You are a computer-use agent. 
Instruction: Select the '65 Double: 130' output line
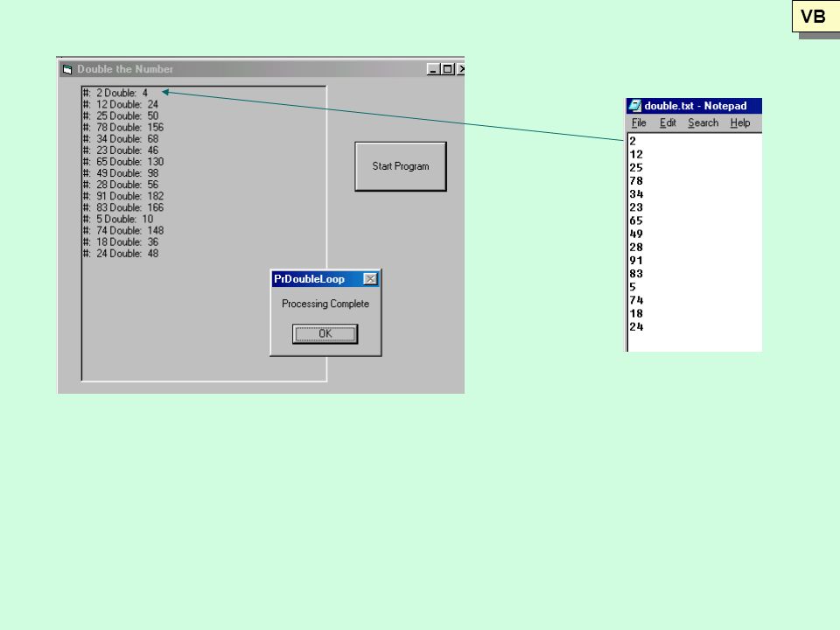[123, 161]
